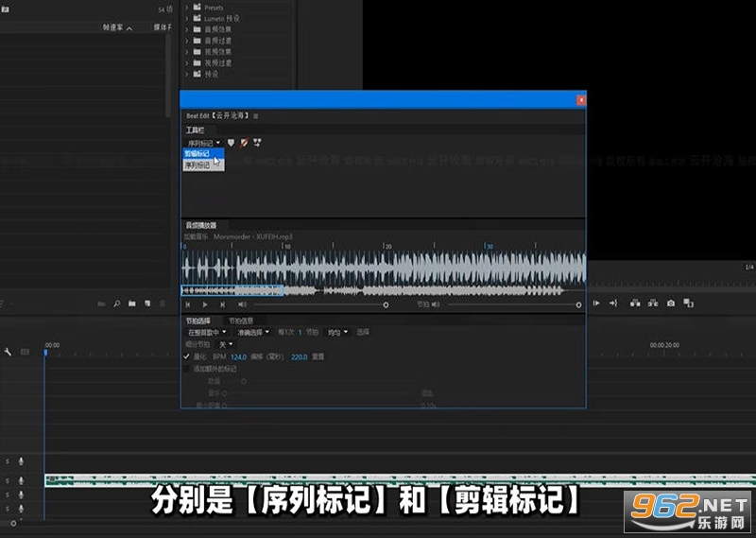Choose 序列标记 from the dropdown list

click(203, 165)
